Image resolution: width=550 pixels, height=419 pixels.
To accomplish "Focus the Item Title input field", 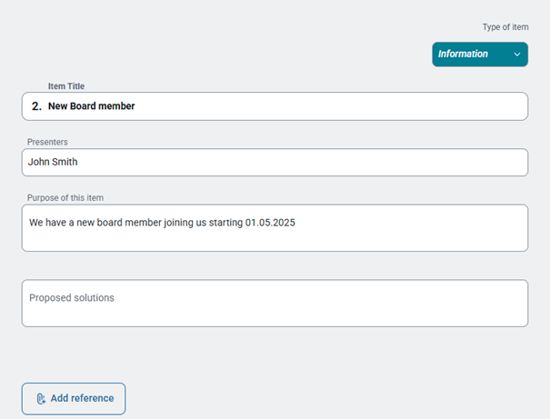I will (275, 107).
